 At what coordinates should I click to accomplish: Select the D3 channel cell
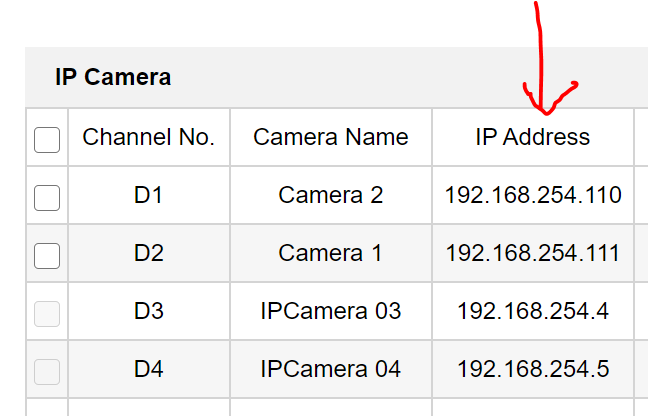tap(149, 311)
